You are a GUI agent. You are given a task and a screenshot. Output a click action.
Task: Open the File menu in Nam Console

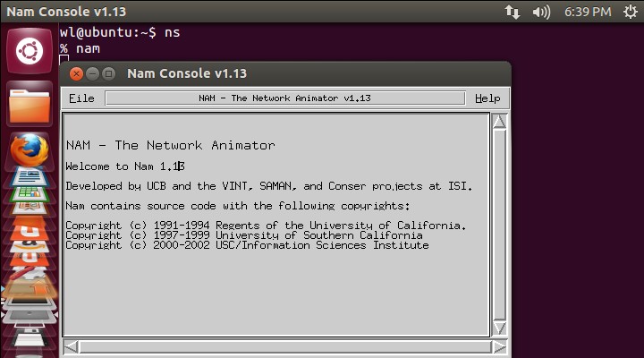point(81,98)
